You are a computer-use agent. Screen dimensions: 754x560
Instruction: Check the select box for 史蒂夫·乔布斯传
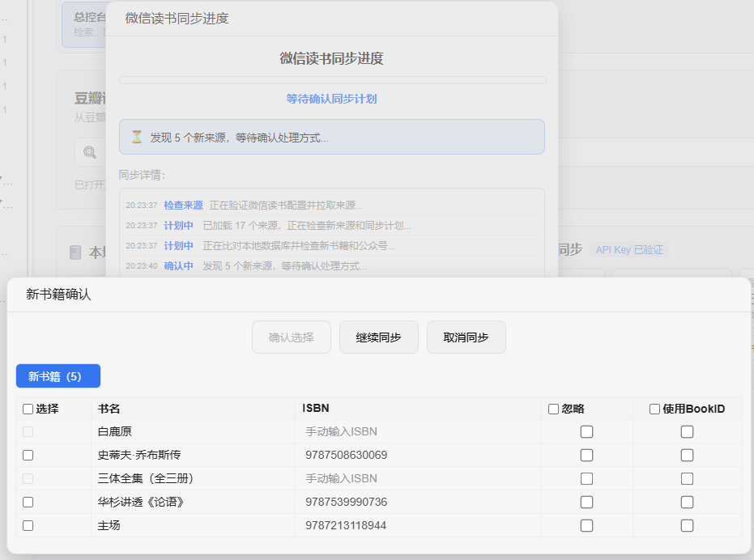pos(28,456)
